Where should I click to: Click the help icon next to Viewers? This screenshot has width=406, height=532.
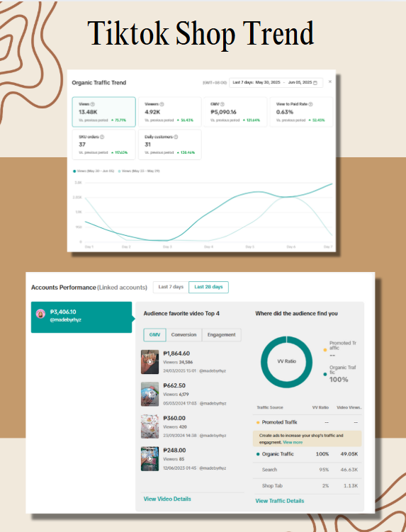[x=162, y=104]
